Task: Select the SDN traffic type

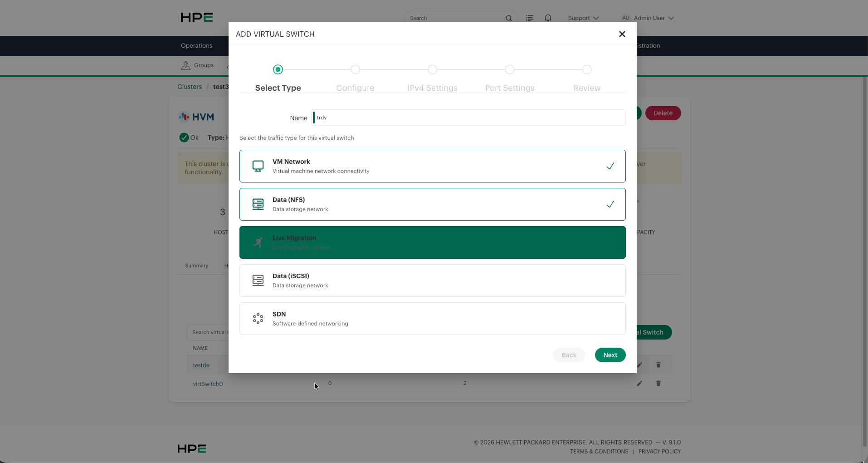Action: [x=433, y=319]
